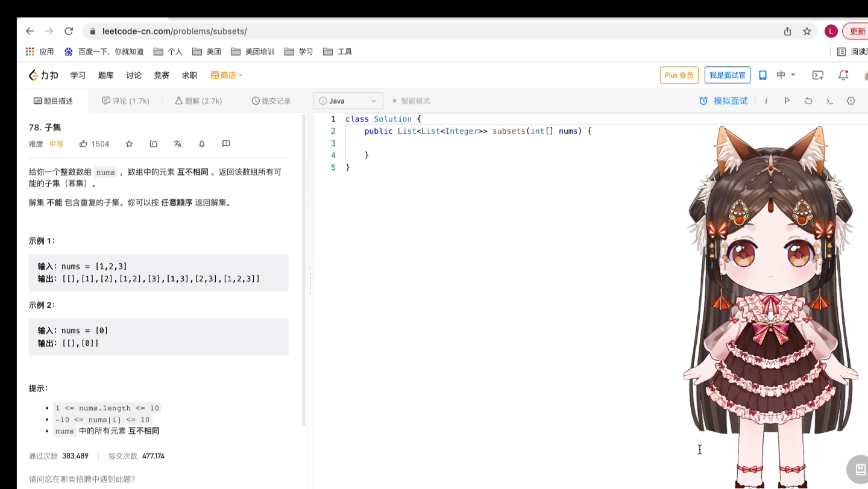Open the 美团 bookmark folder
This screenshot has width=868, height=489.
point(206,52)
